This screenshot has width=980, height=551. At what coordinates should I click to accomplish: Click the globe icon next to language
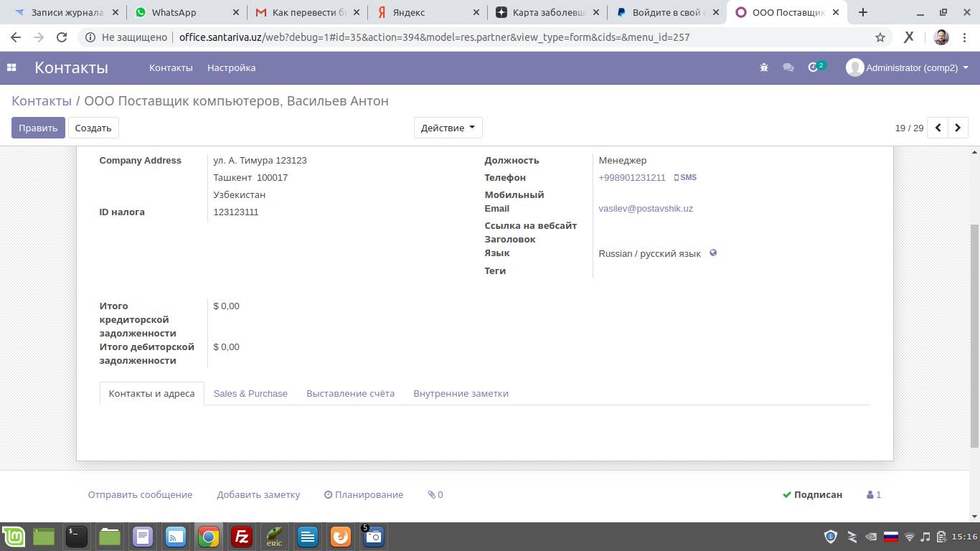pyautogui.click(x=713, y=253)
